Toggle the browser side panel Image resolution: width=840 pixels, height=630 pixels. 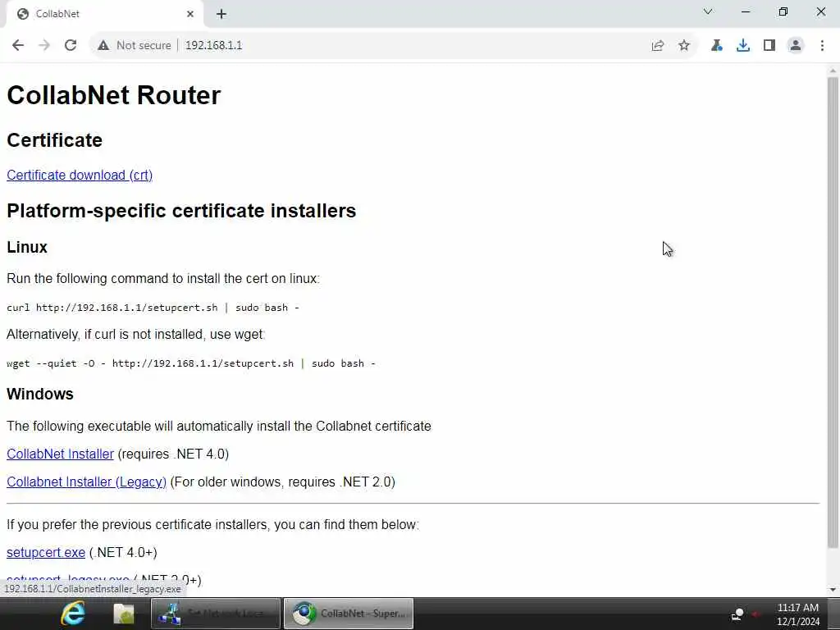click(x=769, y=46)
